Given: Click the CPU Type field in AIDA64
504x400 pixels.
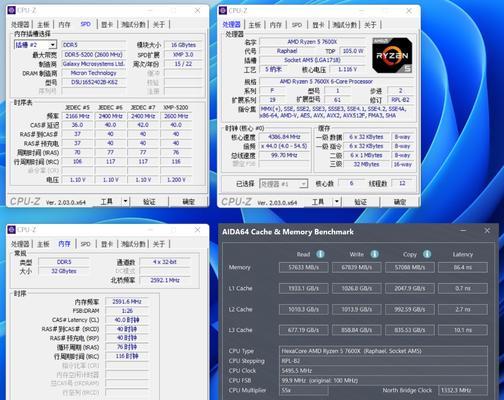Looking at the screenshot, I should tap(383, 351).
